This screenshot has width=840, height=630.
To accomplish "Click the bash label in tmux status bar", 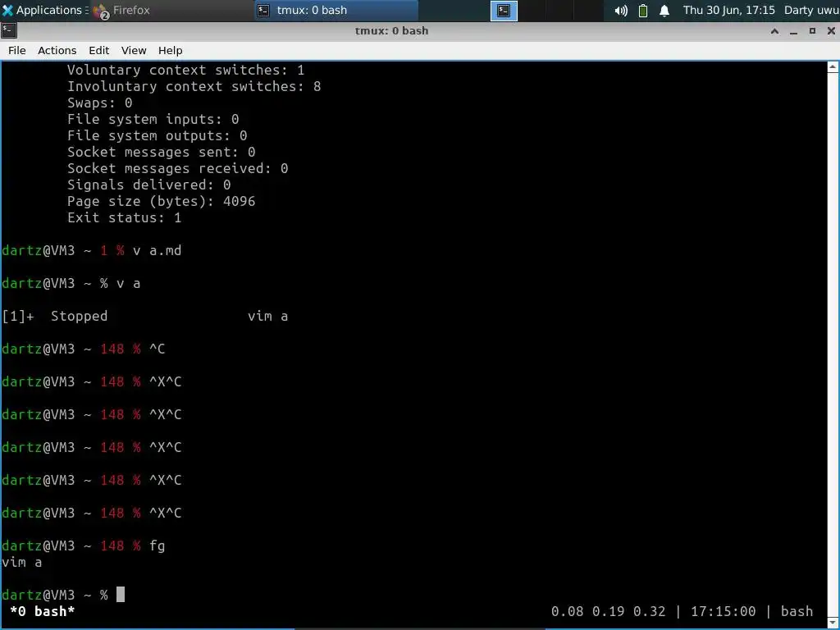I will point(797,611).
